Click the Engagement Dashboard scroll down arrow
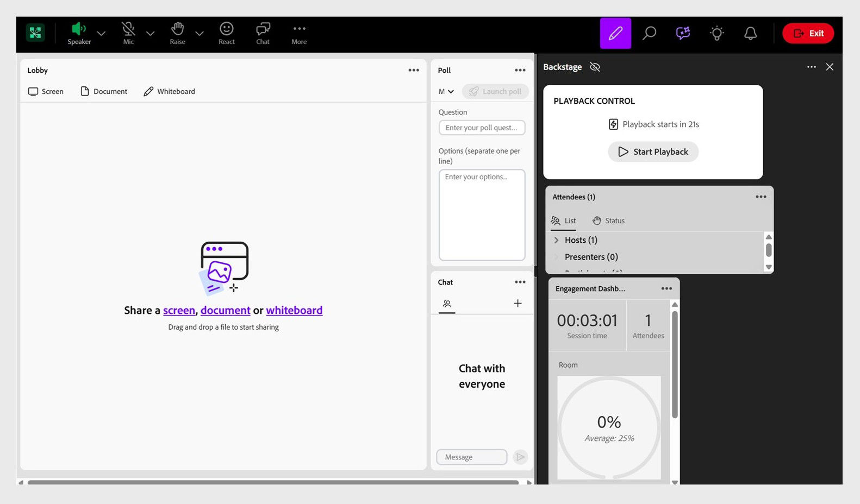 675,482
